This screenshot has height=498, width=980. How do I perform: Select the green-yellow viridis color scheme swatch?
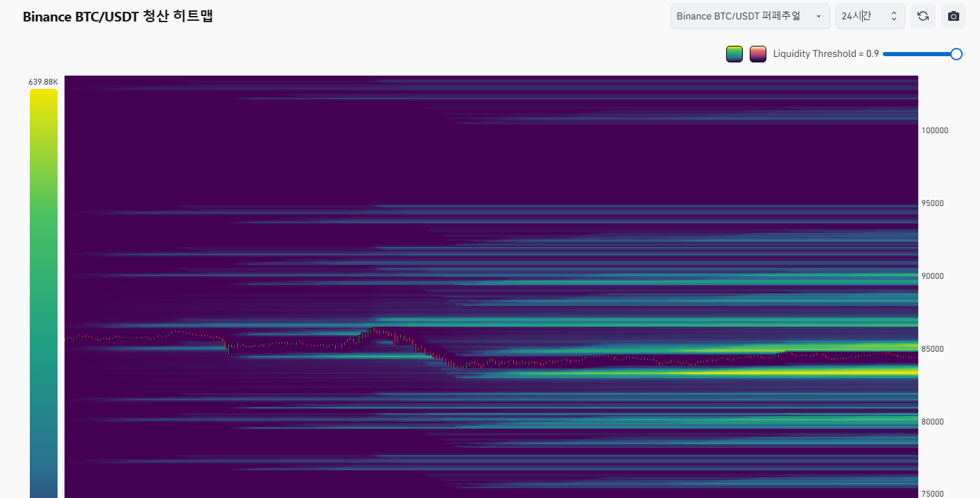734,53
